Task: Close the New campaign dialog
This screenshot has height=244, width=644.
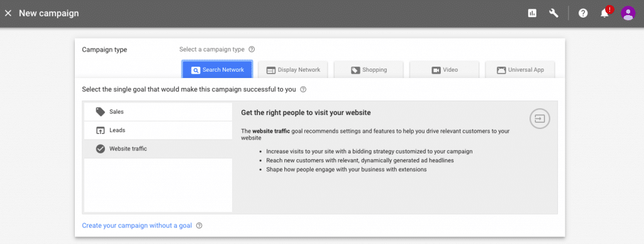Action: tap(8, 13)
